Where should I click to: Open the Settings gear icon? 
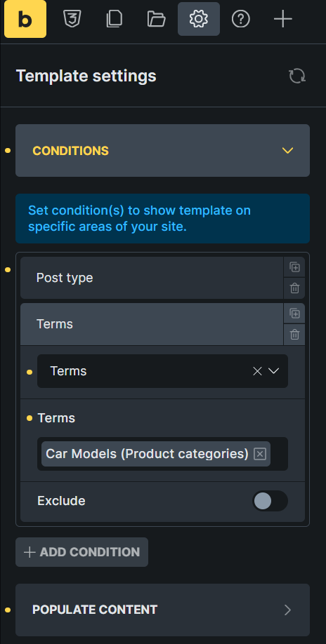pos(199,19)
